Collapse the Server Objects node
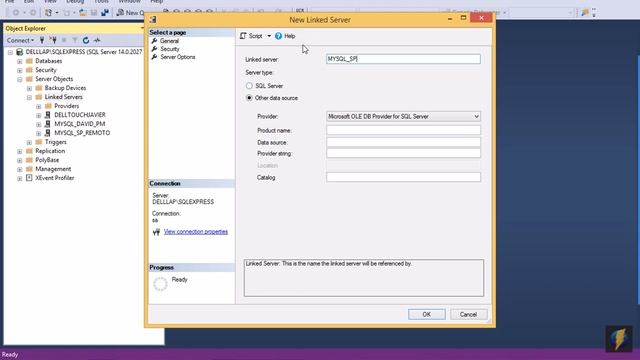The width and height of the screenshot is (640, 360). tap(20, 79)
